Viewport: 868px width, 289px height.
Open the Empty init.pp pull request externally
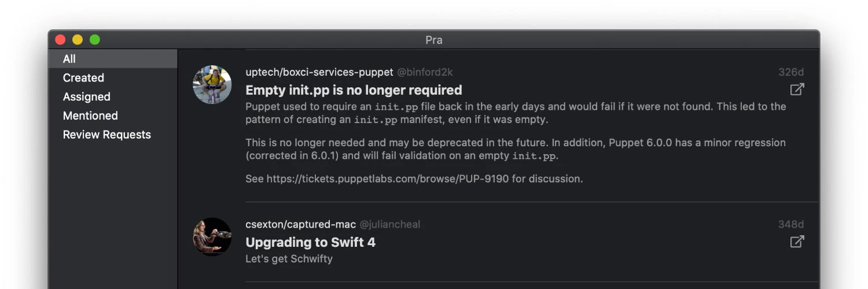click(x=797, y=90)
